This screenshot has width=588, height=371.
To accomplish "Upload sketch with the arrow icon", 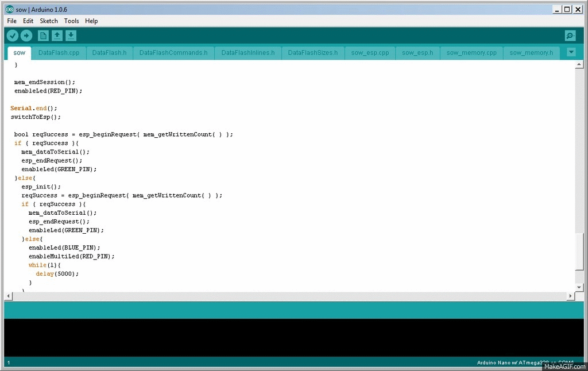I will (26, 36).
